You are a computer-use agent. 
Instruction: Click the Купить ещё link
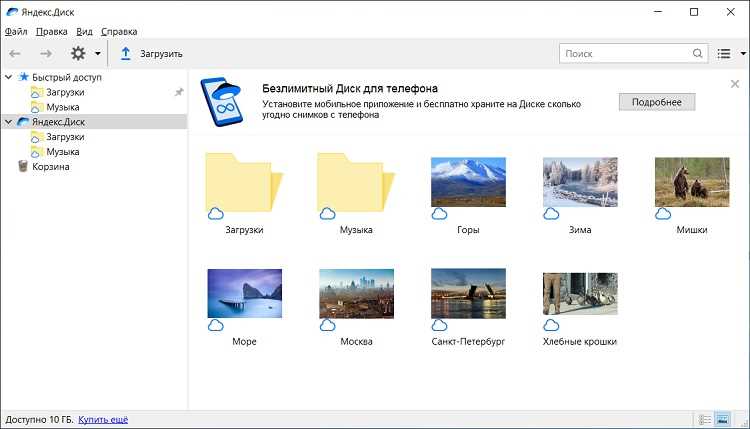[103, 419]
